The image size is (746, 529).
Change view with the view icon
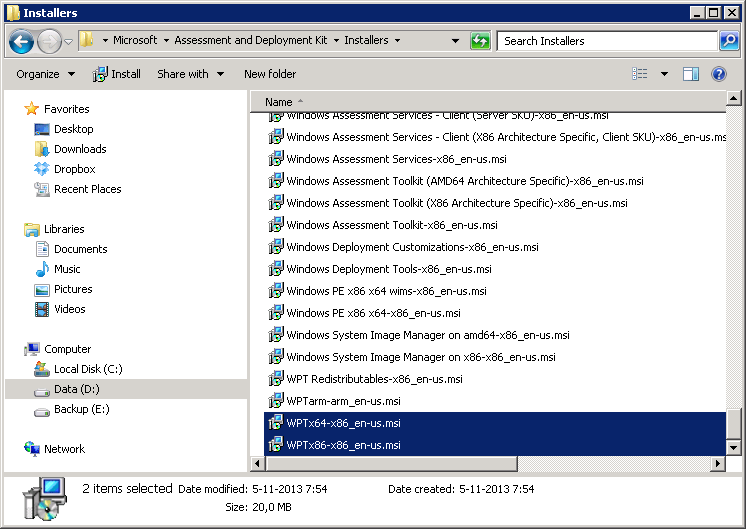(639, 74)
